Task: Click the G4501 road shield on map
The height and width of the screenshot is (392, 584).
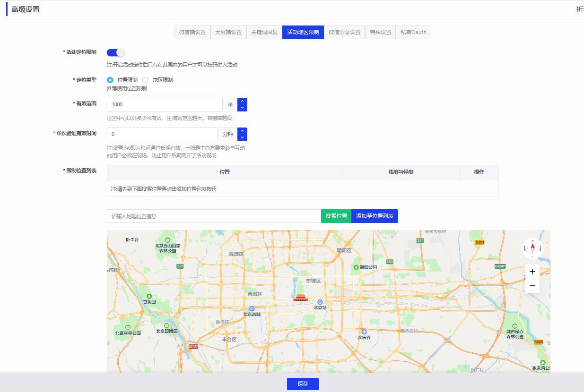Action: click(500, 266)
